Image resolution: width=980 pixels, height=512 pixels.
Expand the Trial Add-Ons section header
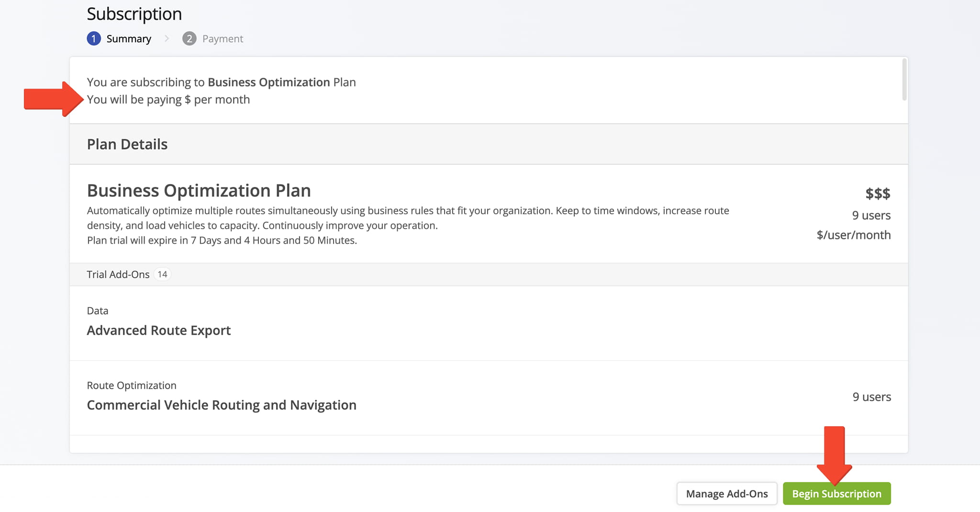[x=118, y=274]
